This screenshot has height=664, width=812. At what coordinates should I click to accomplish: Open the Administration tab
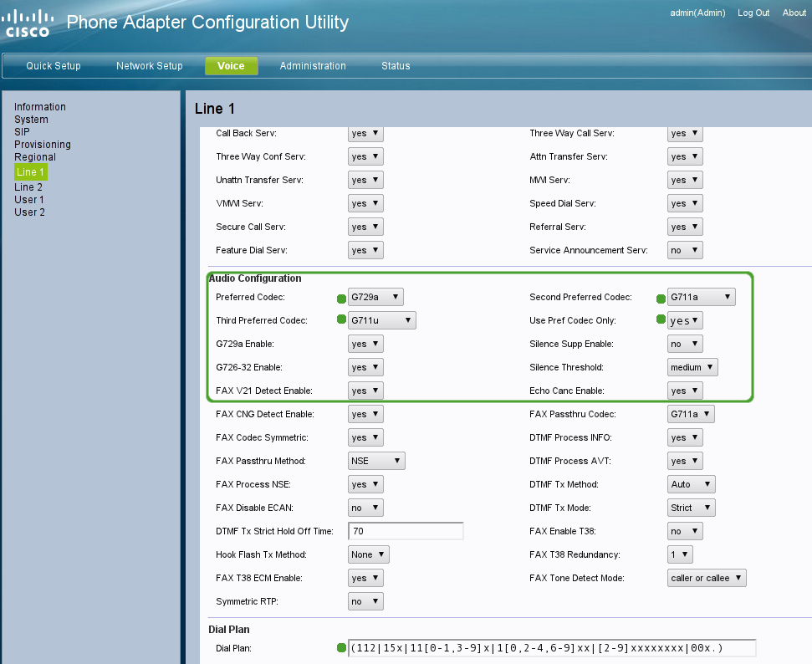click(x=313, y=66)
